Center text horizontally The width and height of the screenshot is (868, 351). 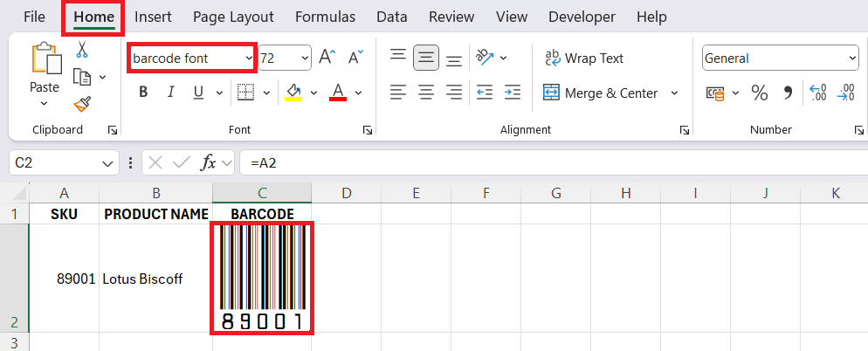tap(425, 93)
